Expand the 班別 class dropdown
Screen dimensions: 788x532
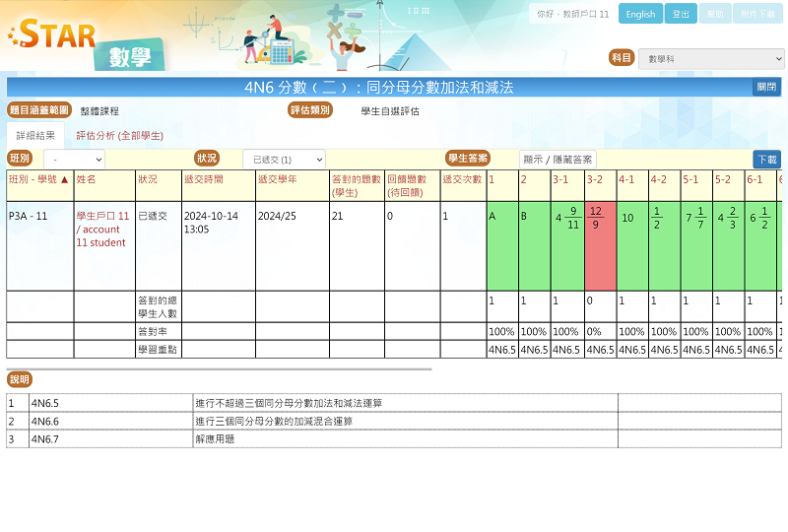pos(74,160)
